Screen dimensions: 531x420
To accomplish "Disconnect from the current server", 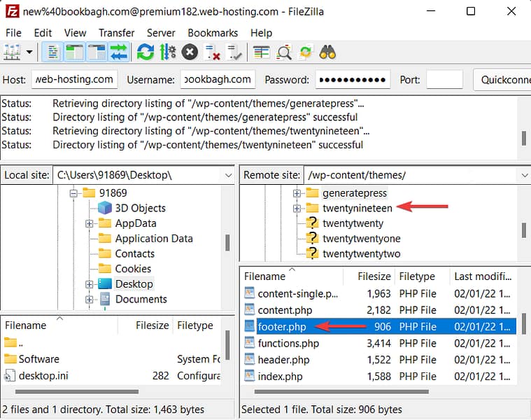I will tap(212, 52).
